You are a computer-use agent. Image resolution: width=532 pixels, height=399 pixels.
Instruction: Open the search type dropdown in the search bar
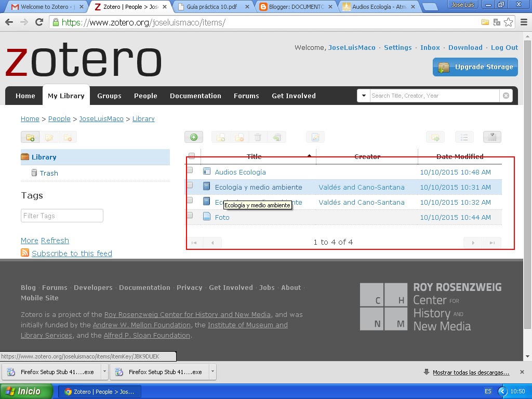point(364,96)
